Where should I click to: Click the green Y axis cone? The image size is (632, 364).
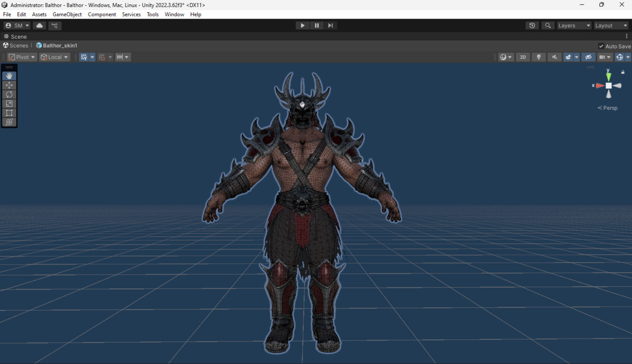click(608, 77)
